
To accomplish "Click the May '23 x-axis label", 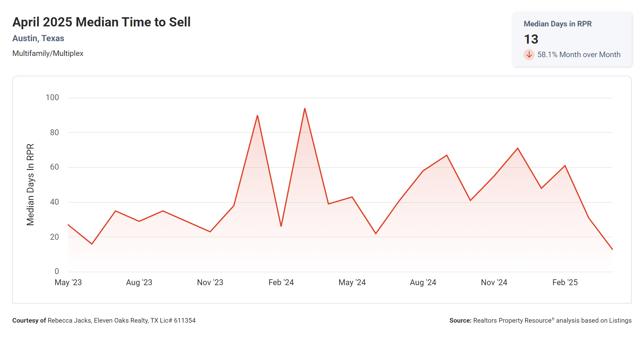I will tap(68, 282).
